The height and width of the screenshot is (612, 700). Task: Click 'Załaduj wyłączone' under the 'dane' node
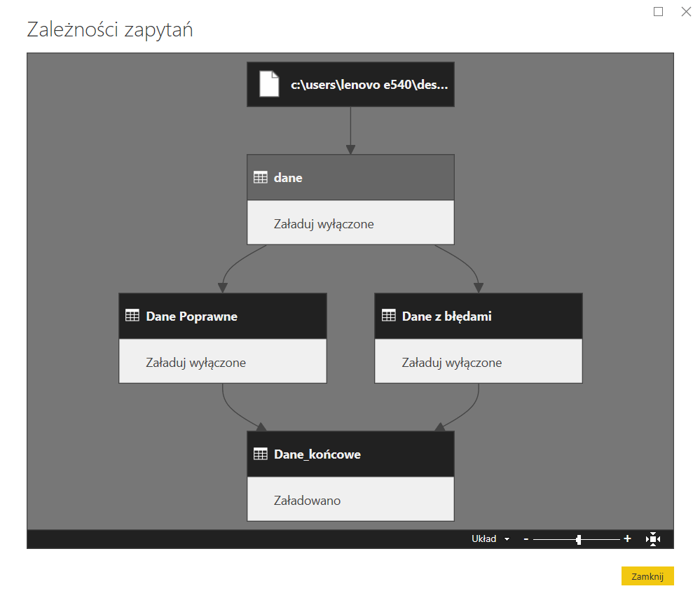tap(324, 224)
